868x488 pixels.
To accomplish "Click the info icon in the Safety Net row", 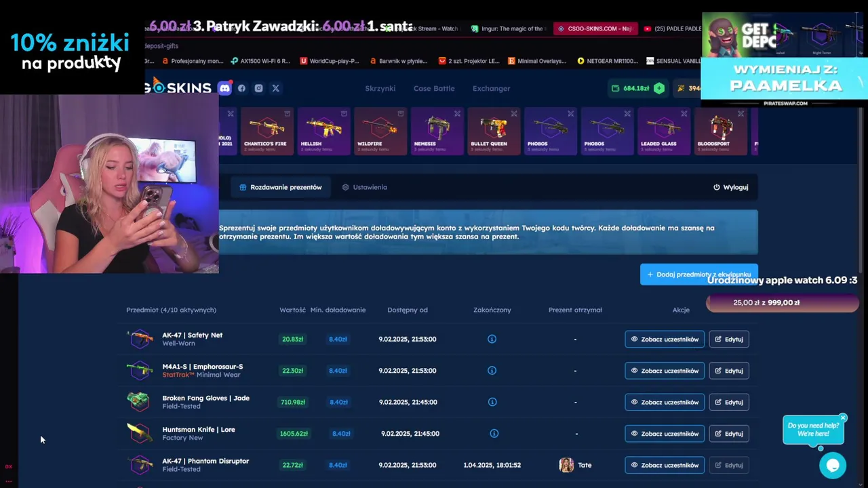I will [x=492, y=339].
